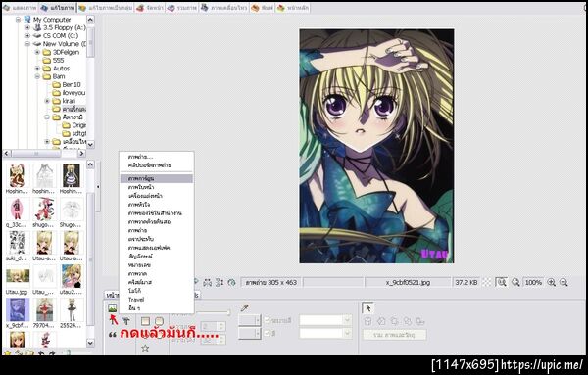Click the lower numeric stepper arrows
The height and width of the screenshot is (375, 588).
coord(221,340)
